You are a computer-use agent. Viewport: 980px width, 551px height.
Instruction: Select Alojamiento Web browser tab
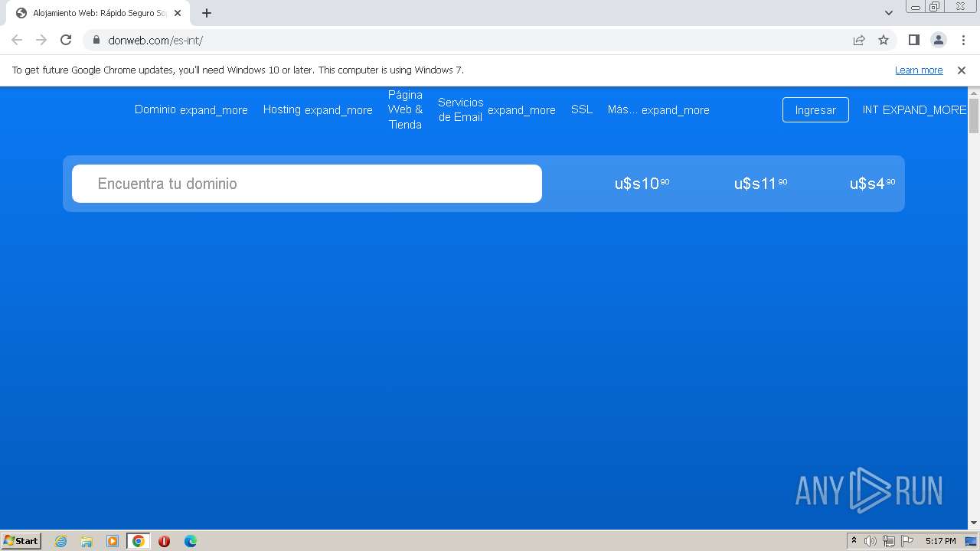[98, 13]
